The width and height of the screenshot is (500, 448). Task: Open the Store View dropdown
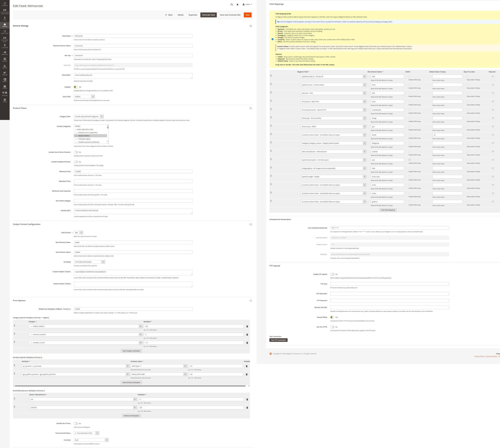point(84,97)
